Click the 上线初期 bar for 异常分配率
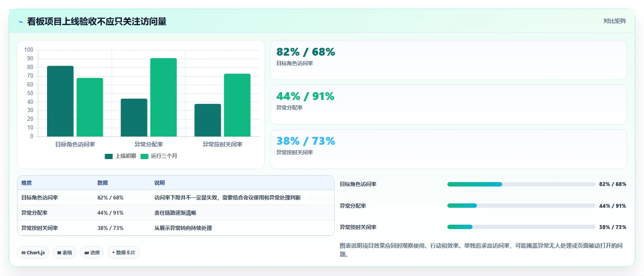Screen dimensions: 644x276 coord(134,118)
